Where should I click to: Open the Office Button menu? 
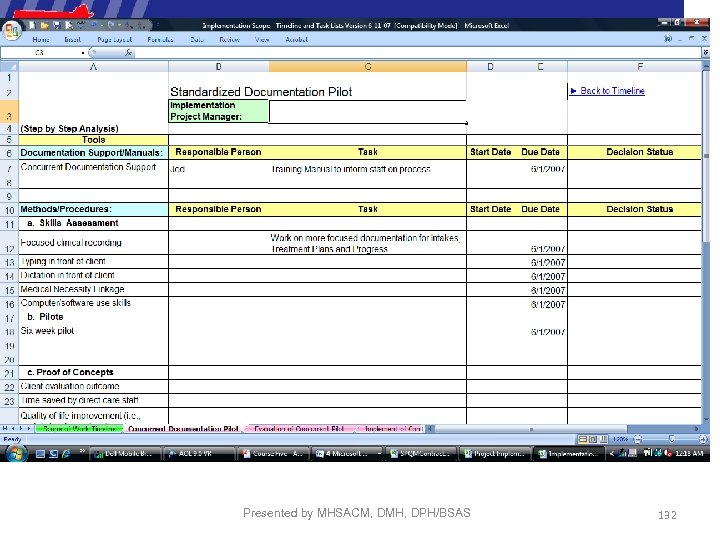click(x=11, y=30)
